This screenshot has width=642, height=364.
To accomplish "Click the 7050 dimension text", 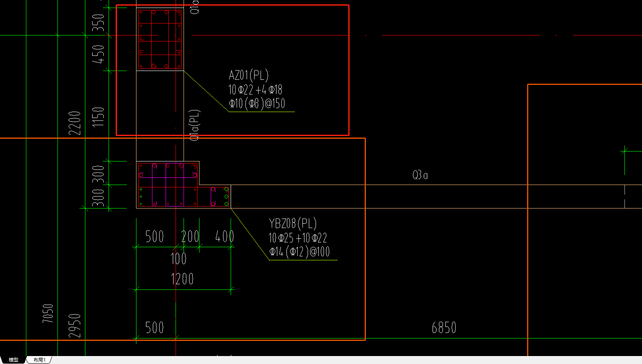I will point(47,313).
